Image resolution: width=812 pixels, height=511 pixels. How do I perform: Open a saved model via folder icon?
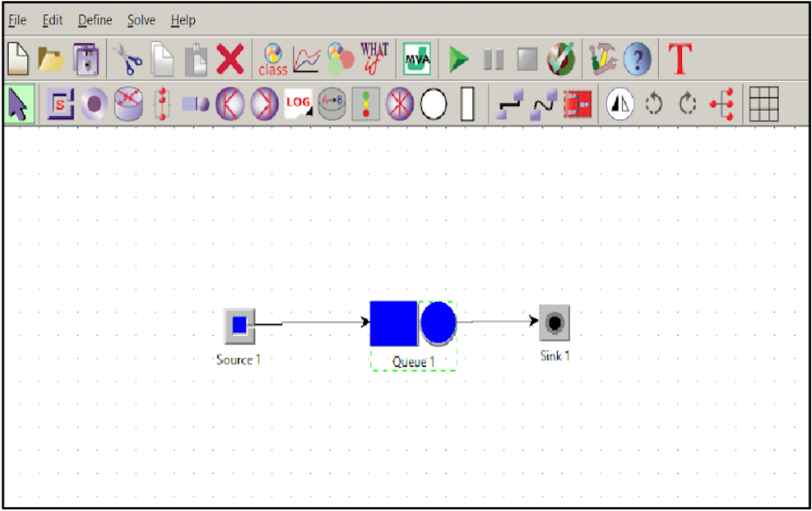[x=51, y=60]
